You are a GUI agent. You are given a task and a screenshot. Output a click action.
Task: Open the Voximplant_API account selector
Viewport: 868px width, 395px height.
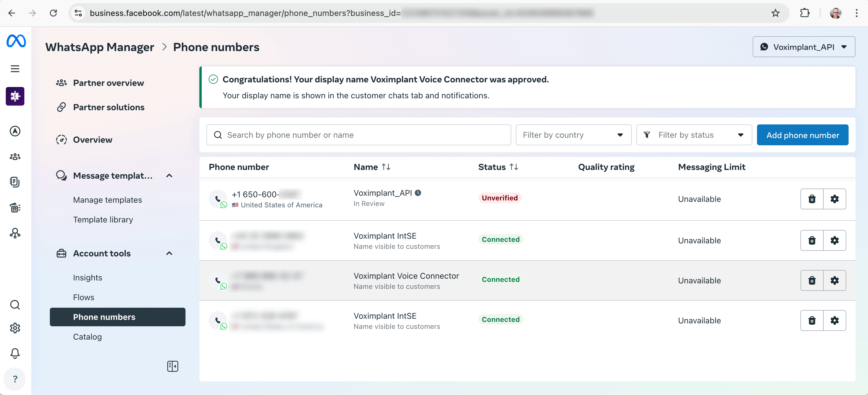803,47
